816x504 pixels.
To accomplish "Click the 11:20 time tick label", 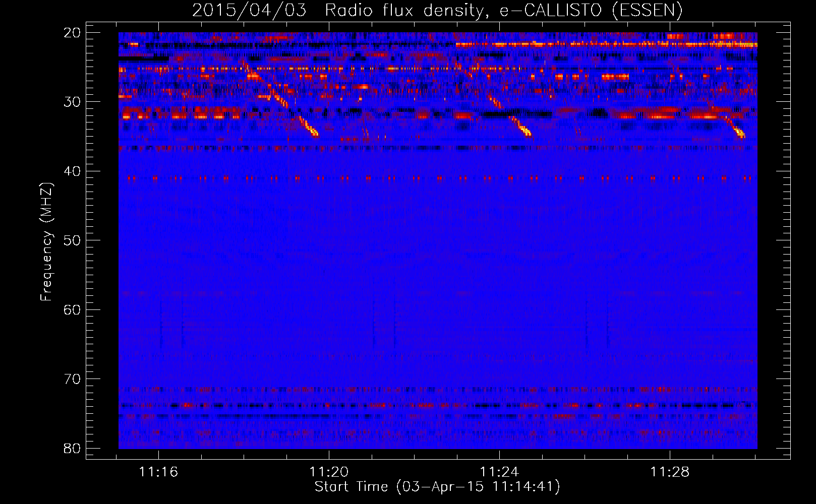I will pyautogui.click(x=329, y=472).
